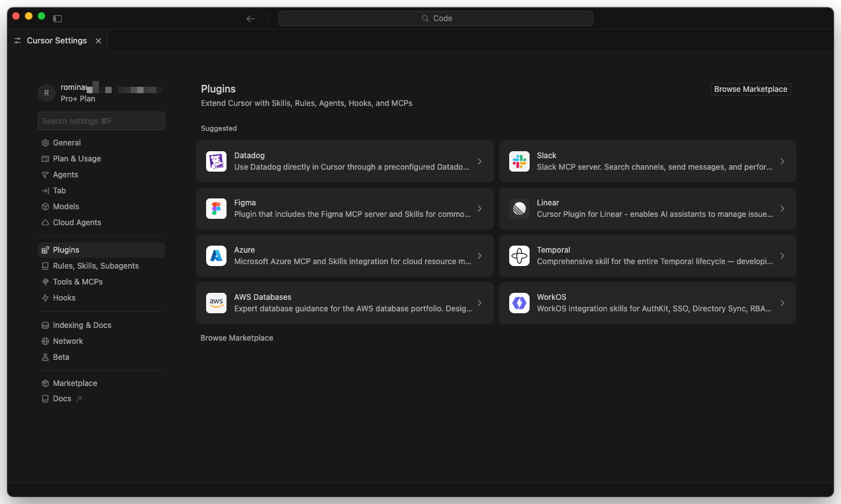Click the AWS Databases title text
The height and width of the screenshot is (504, 841).
(263, 297)
